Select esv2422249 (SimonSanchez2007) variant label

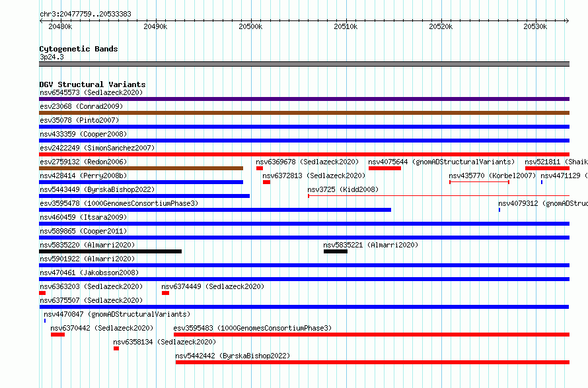[x=97, y=148]
